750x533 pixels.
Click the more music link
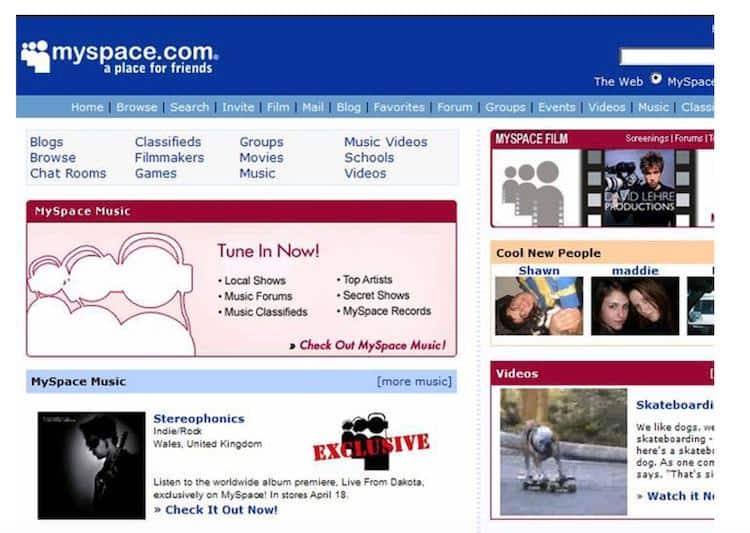pos(414,381)
